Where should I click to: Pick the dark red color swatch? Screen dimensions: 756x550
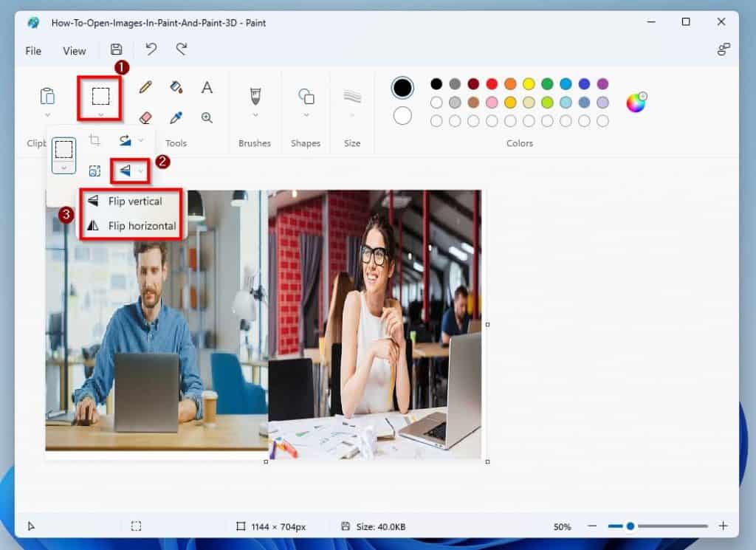click(473, 84)
